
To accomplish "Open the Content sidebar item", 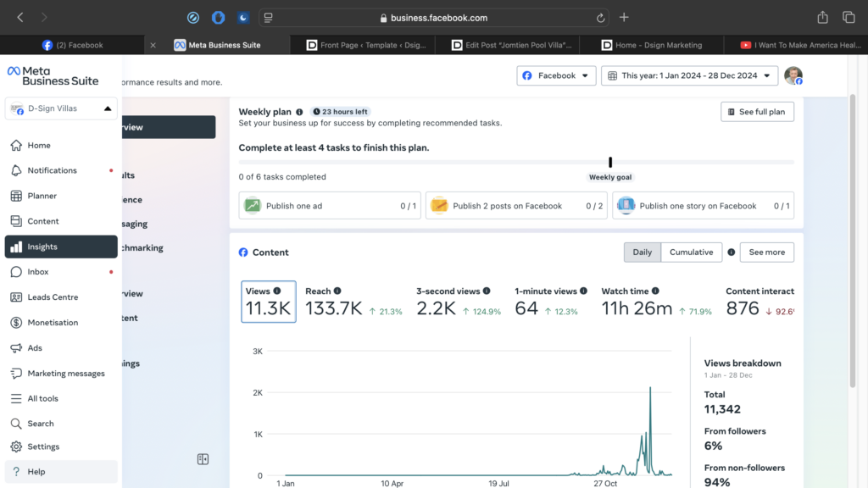I will [x=61, y=221].
